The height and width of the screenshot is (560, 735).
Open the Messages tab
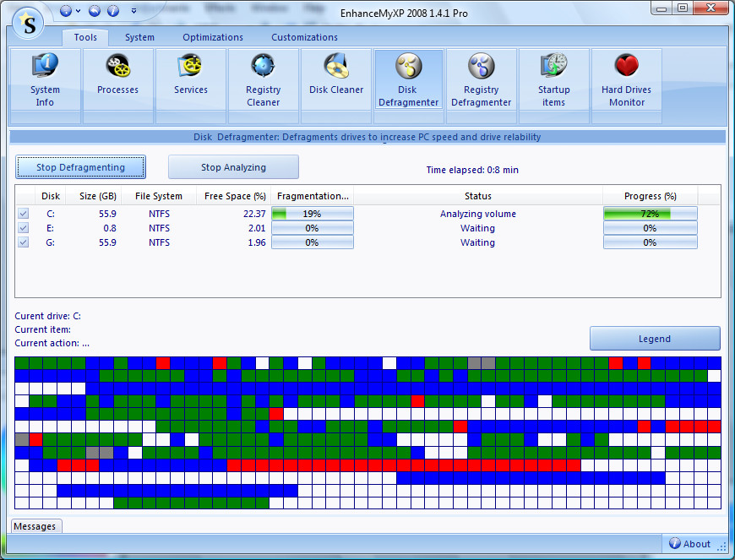pos(35,526)
